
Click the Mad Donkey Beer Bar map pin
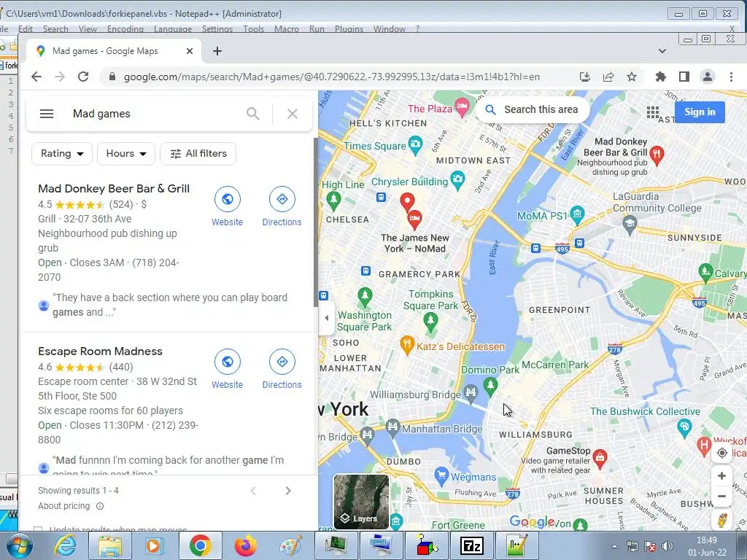[657, 155]
